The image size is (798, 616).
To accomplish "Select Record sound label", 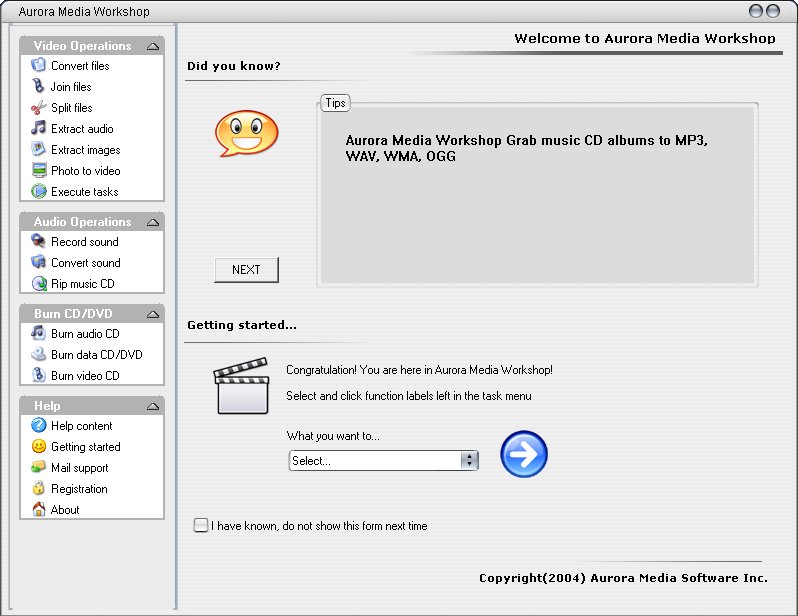I will [x=85, y=241].
